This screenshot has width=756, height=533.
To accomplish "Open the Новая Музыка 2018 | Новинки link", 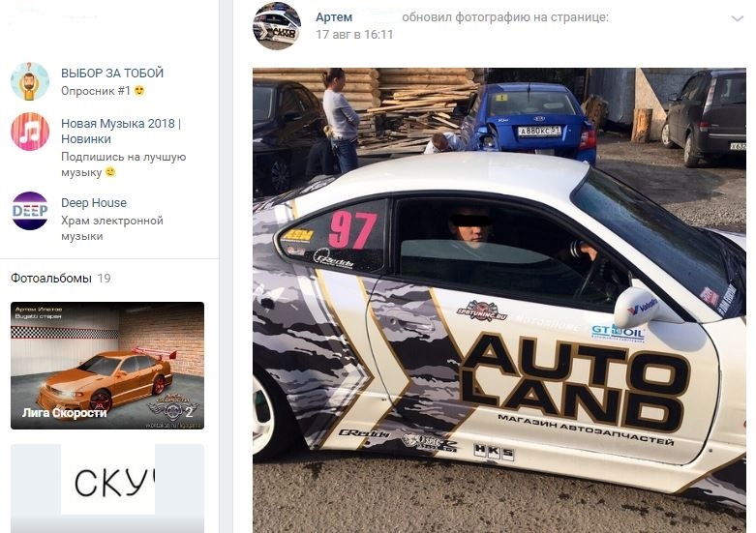I will tap(121, 132).
